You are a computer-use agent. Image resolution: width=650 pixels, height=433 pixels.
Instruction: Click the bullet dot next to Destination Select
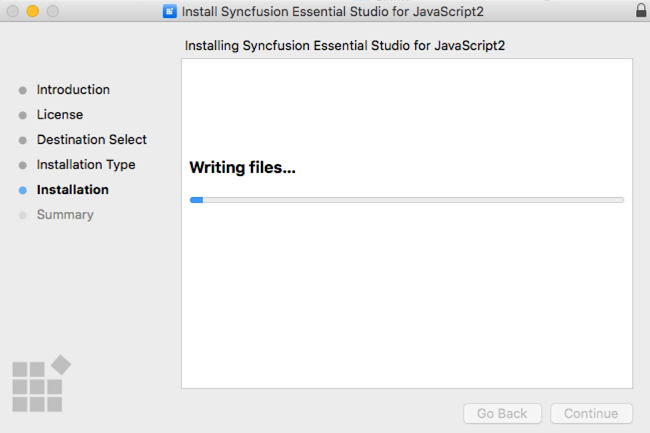23,140
